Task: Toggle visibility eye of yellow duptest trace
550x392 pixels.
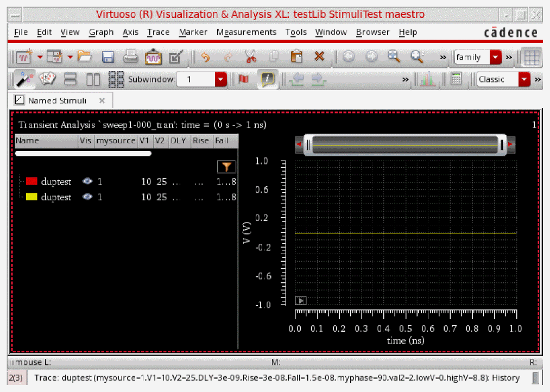Action: click(87, 197)
